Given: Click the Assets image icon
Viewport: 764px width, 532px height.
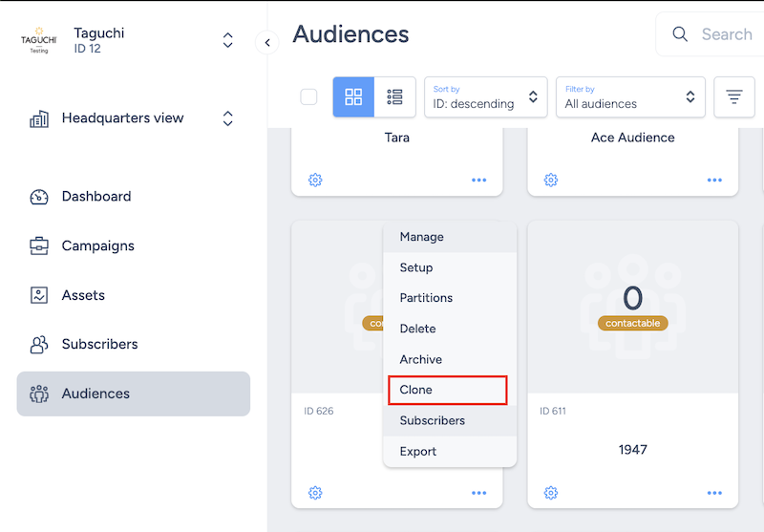Looking at the screenshot, I should click(39, 295).
